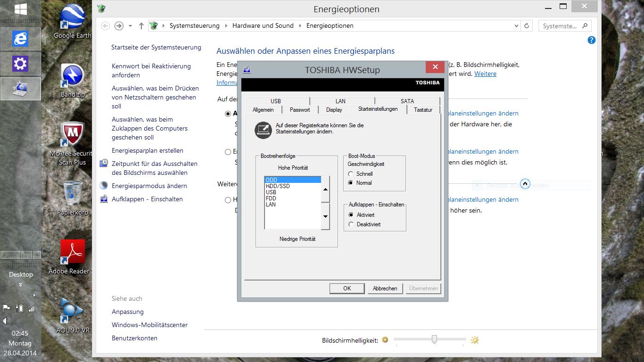Screen dimensions: 644x362
Task: Open McAfee Security Scan Plus shortcut
Action: tap(72, 144)
